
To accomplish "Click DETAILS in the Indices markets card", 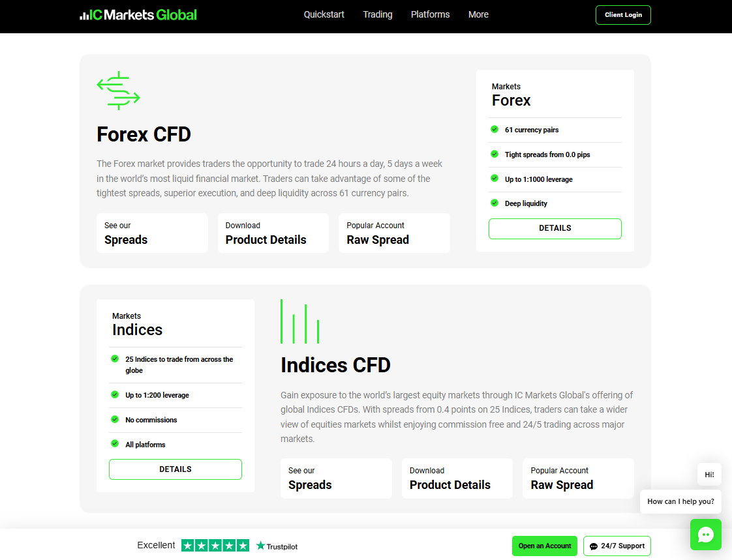I will (x=175, y=469).
